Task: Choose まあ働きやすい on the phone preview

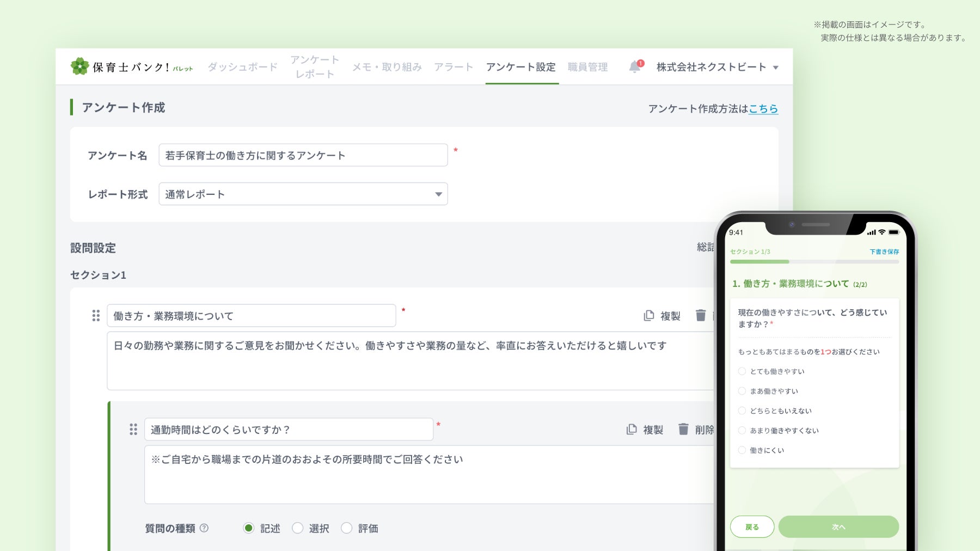Action: click(x=742, y=391)
